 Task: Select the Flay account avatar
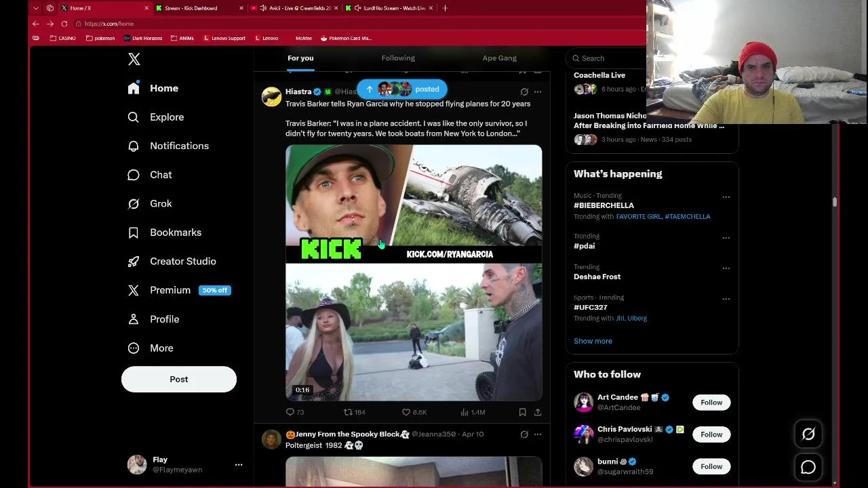[137, 464]
